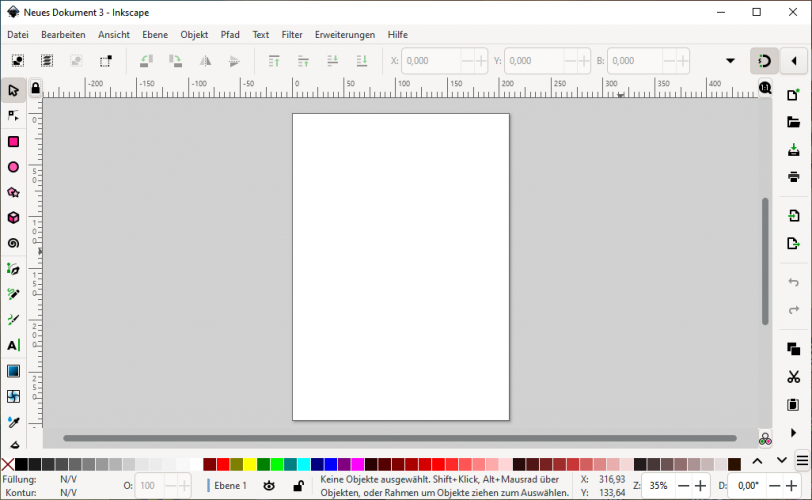Viewport: 812px width, 500px height.
Task: Lower selection to bottom icon
Action: (361, 61)
